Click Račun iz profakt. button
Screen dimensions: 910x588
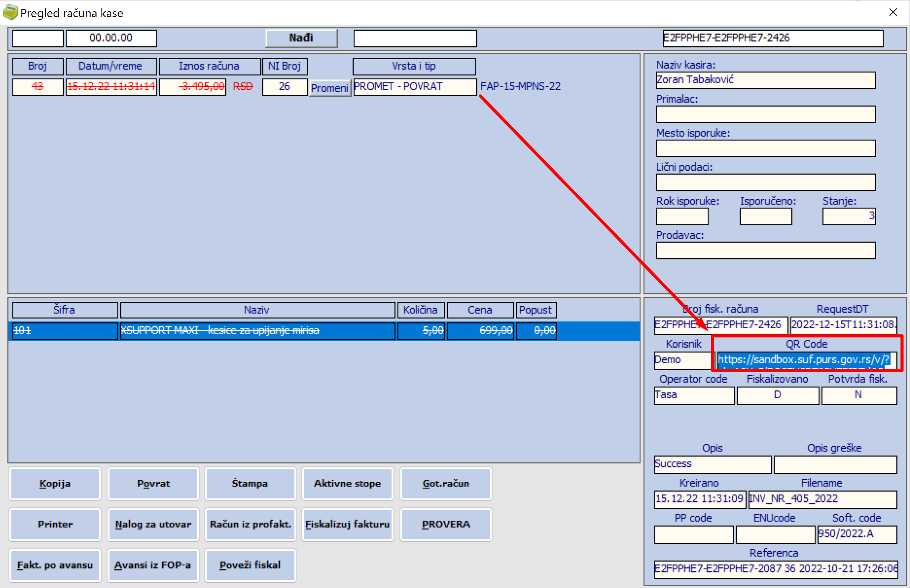(250, 524)
